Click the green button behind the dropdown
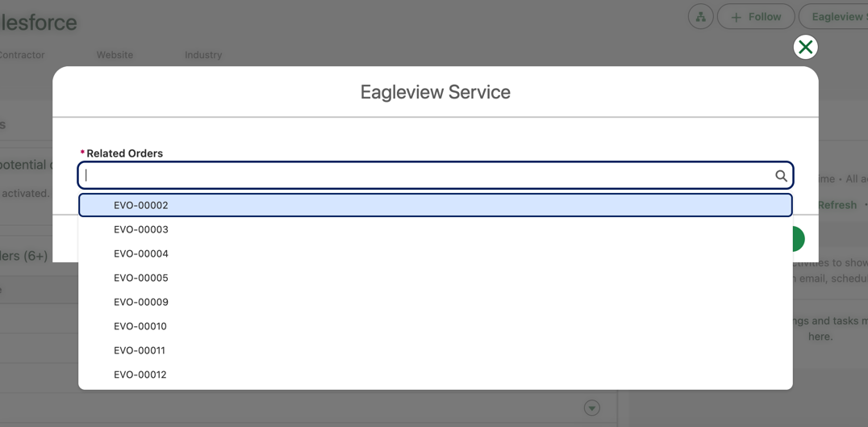 [x=798, y=239]
